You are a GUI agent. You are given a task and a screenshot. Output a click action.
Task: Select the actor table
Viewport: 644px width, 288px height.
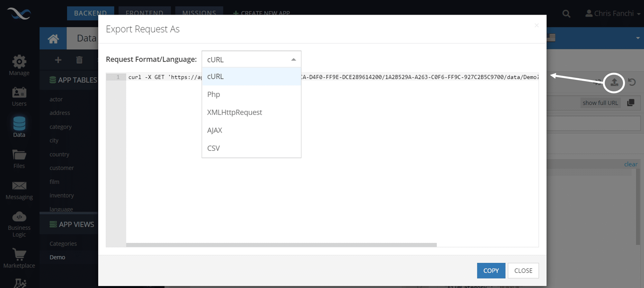56,99
